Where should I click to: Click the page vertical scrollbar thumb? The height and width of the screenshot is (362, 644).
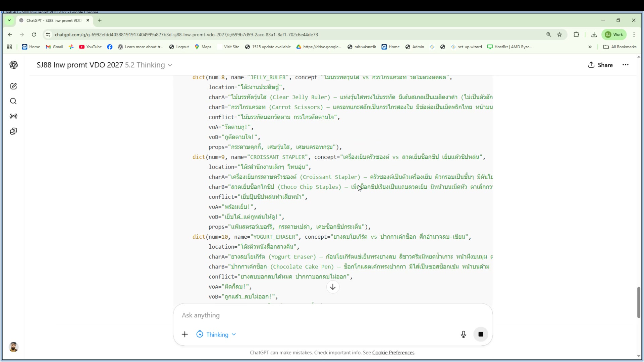639,302
